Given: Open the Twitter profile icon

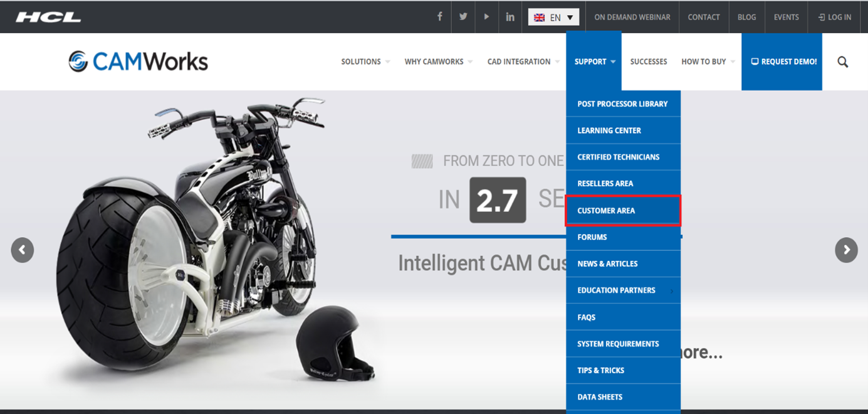Looking at the screenshot, I should click(x=463, y=17).
